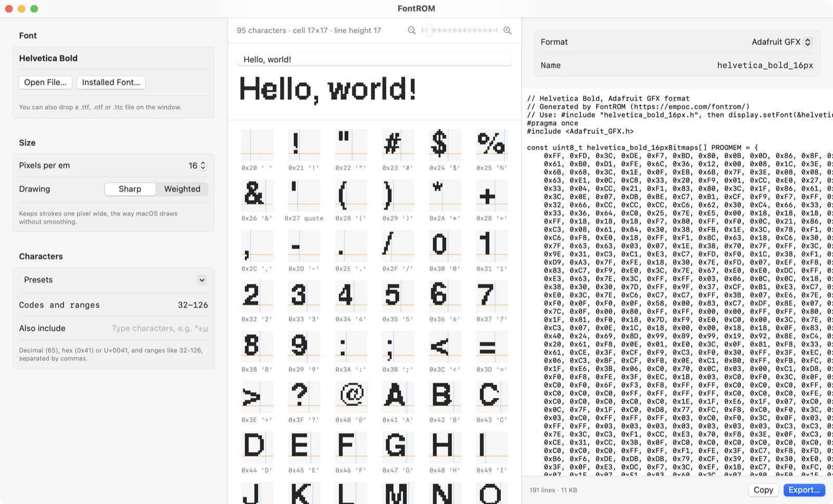Click the Open File... button
This screenshot has height=504, width=833.
coord(45,82)
